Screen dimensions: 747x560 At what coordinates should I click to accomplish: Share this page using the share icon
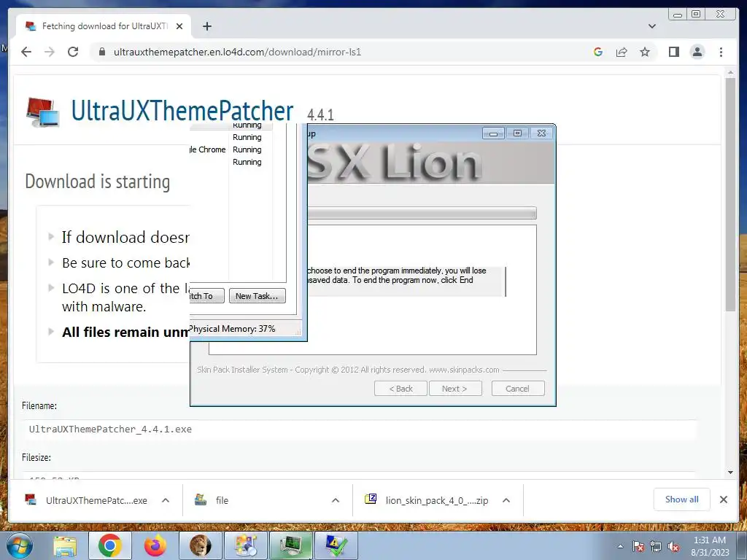[622, 52]
